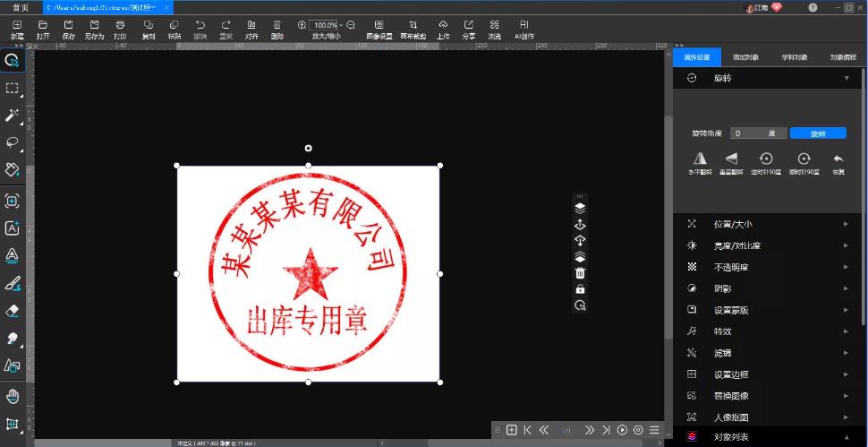Expand the 滤镜 (Filter) section
The image size is (868, 447).
tap(846, 353)
